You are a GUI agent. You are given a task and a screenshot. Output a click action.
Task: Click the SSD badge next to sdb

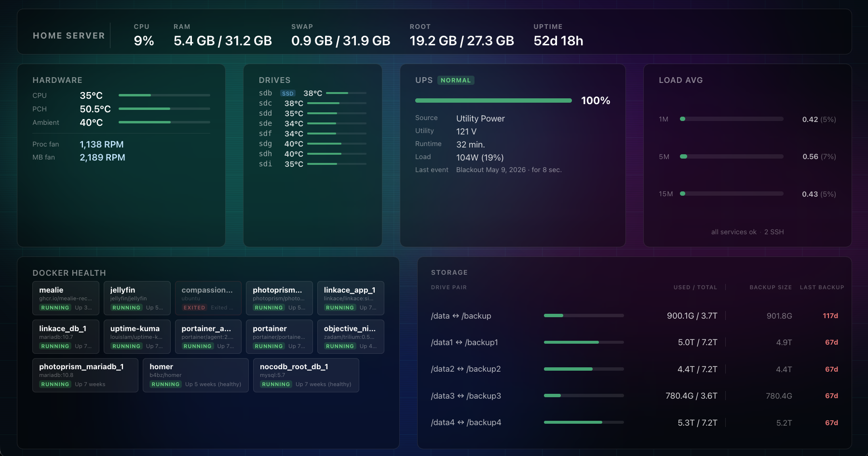(x=288, y=94)
